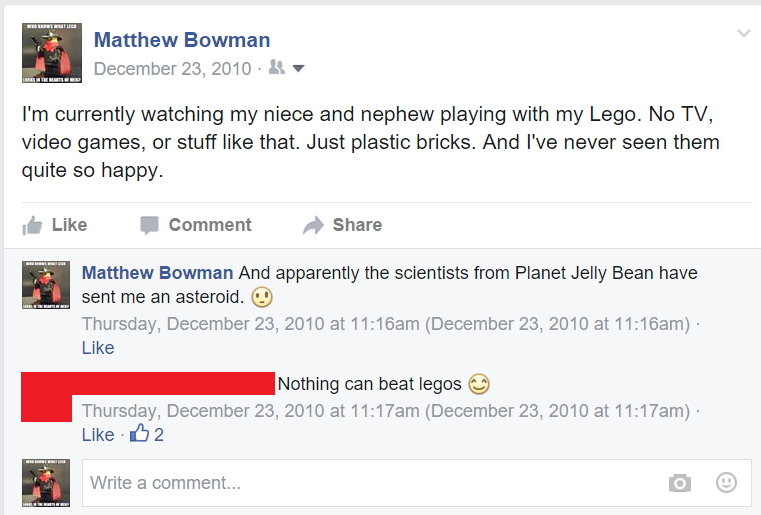This screenshot has width=761, height=515.
Task: Click the December 23, 2010 post date
Action: tap(172, 69)
